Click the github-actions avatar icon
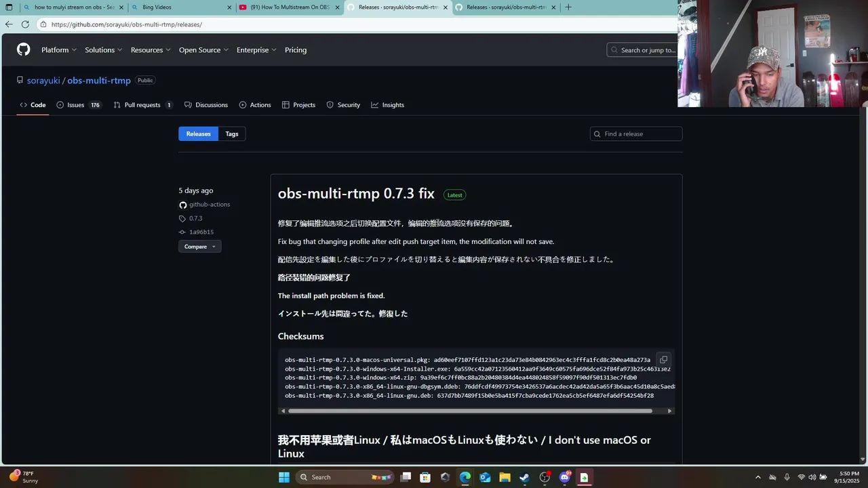Screen dimensions: 868x488 coord(182,205)
